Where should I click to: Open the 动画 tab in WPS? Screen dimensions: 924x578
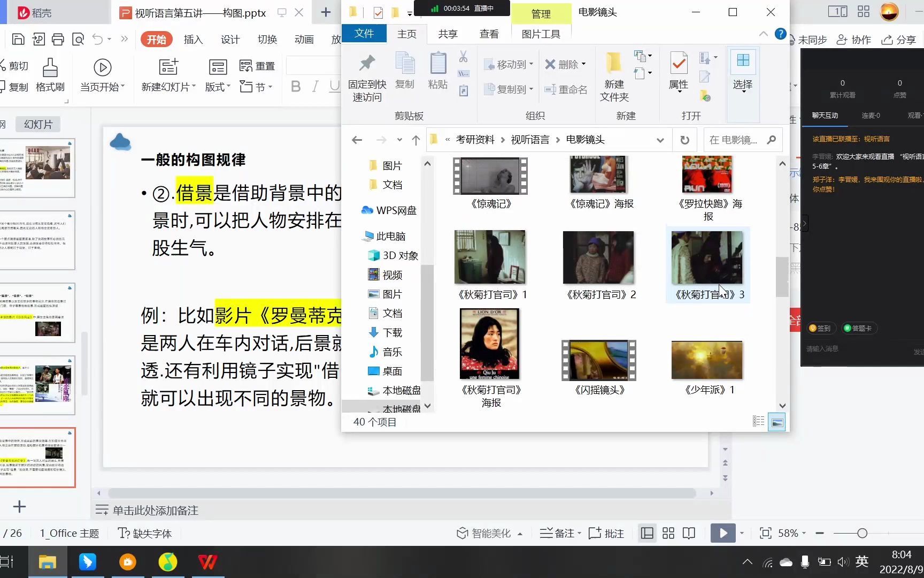coord(304,40)
